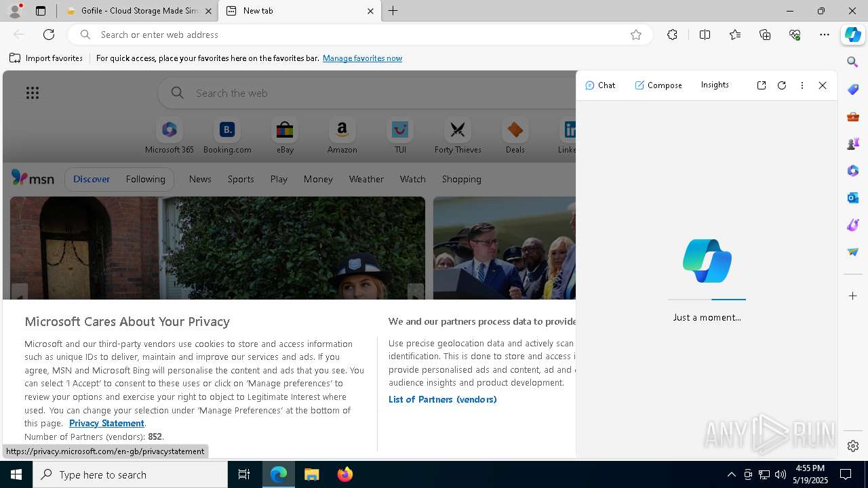Toggle split screen view
Image resolution: width=868 pixels, height=488 pixels.
[x=705, y=35]
